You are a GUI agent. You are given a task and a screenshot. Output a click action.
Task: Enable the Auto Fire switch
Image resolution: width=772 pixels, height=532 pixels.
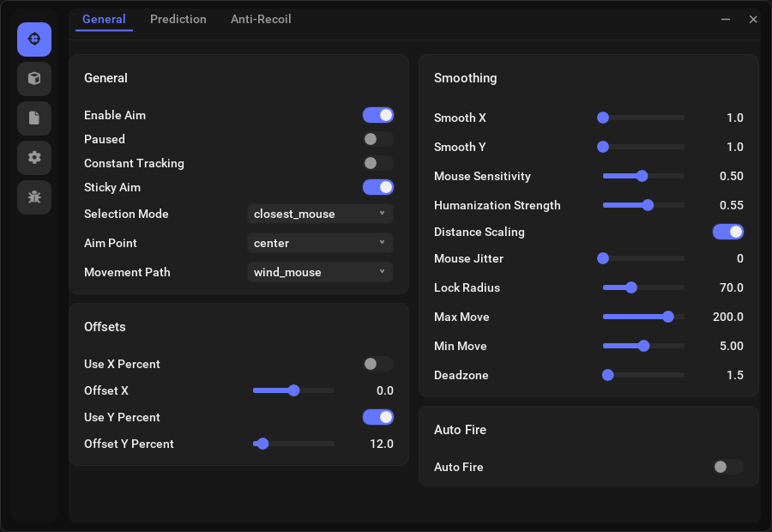(727, 467)
